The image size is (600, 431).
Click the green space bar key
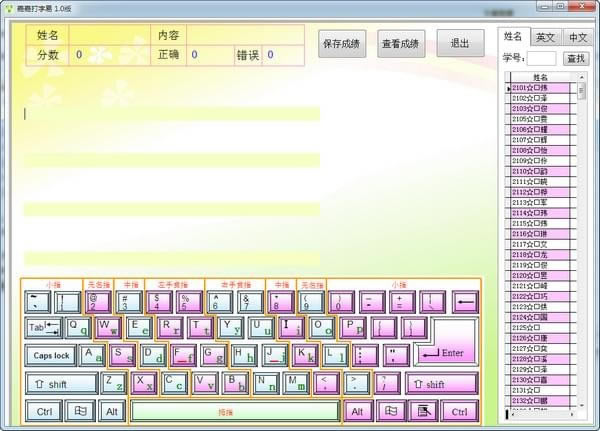pyautogui.click(x=234, y=411)
